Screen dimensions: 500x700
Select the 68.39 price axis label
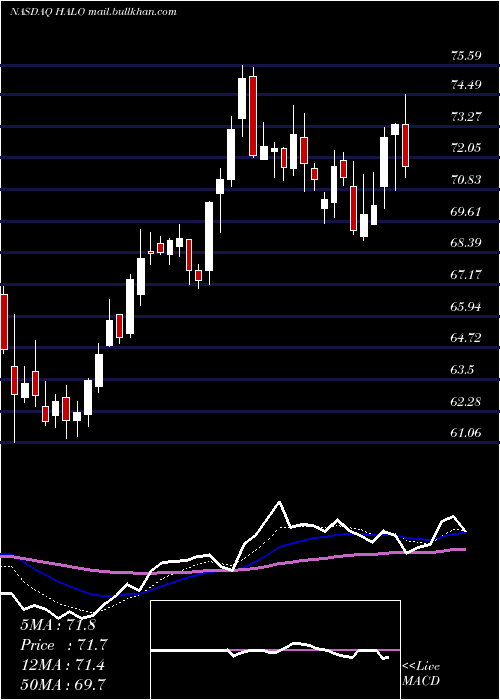point(466,243)
